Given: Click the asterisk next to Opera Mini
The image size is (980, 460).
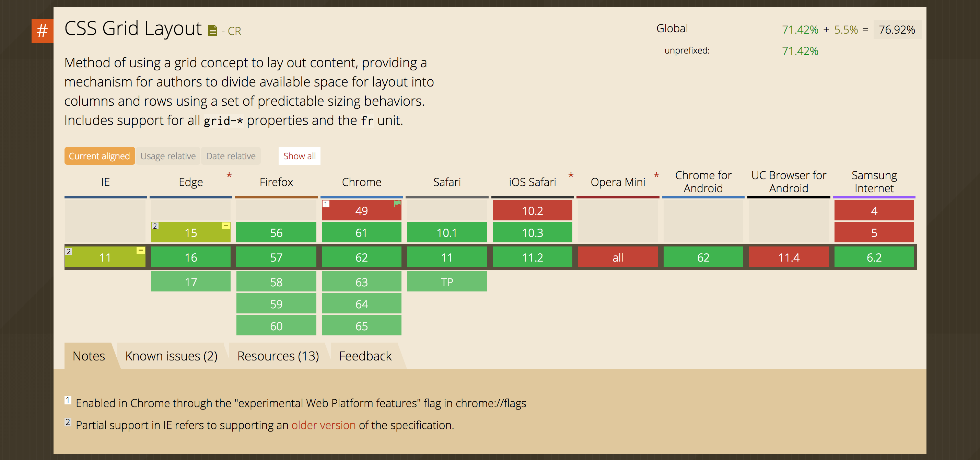Looking at the screenshot, I should (656, 175).
